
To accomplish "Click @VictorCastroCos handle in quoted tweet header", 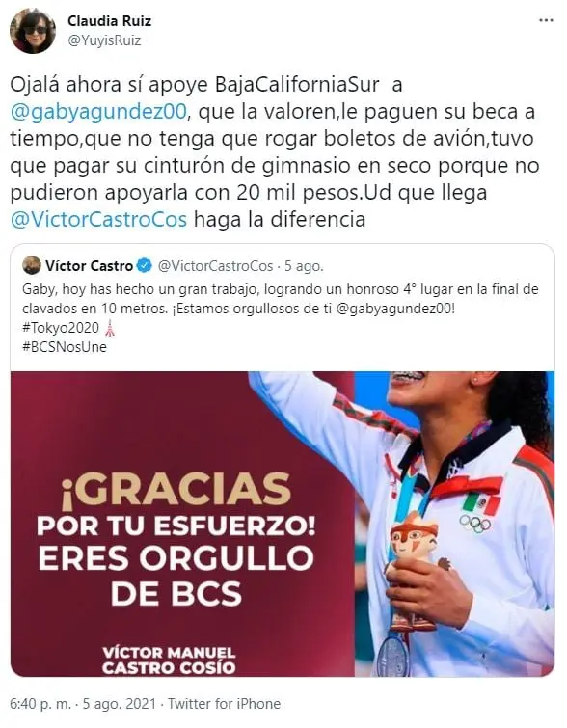I will click(215, 266).
